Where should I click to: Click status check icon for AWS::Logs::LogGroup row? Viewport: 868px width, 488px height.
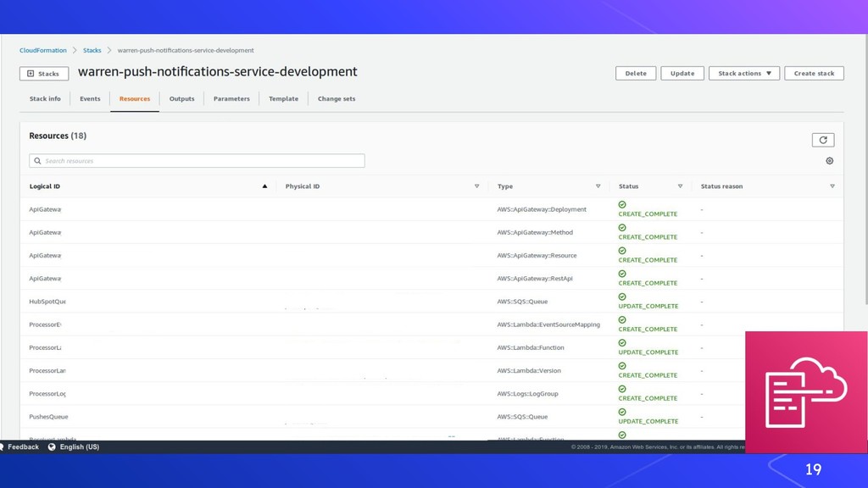click(622, 389)
